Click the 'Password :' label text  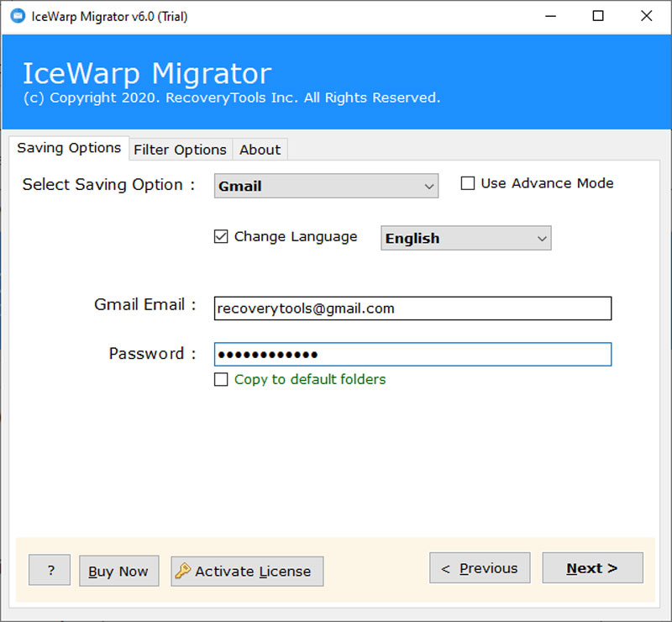152,354
